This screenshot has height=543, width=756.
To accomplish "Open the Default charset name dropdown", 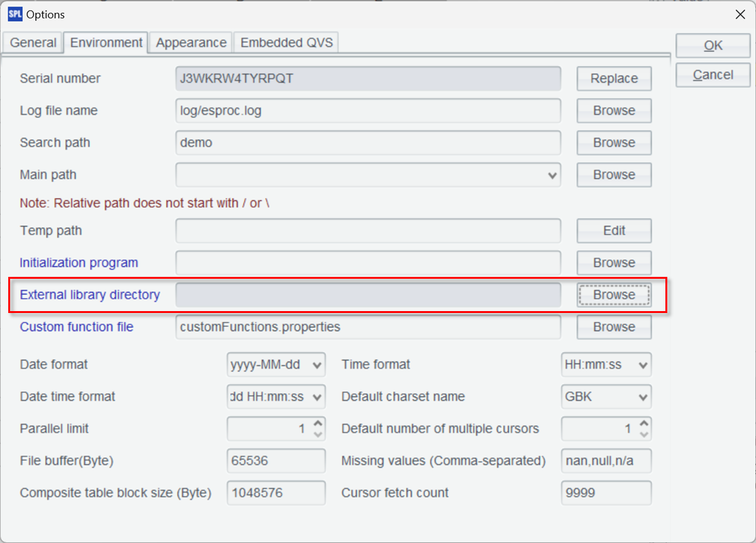I will point(643,397).
